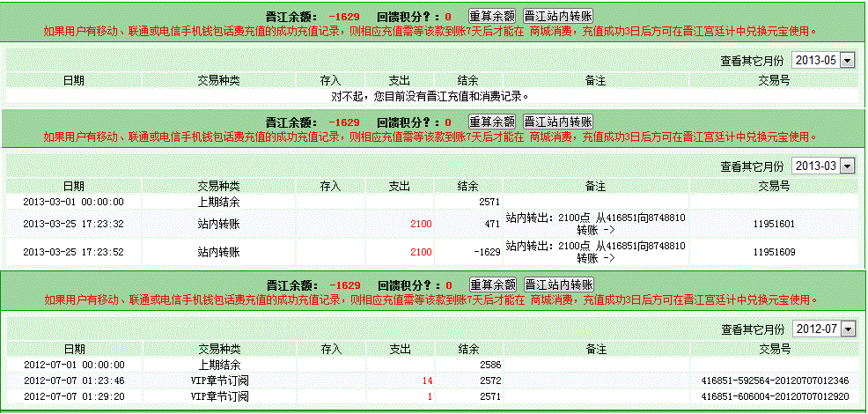Viewport: 868px width, 414px height.
Task: Select date cell 2013-03-25 17:23:32
Action: [x=73, y=224]
